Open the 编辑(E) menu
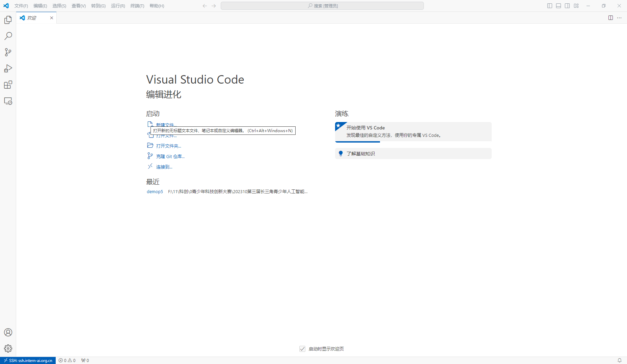 click(40, 6)
